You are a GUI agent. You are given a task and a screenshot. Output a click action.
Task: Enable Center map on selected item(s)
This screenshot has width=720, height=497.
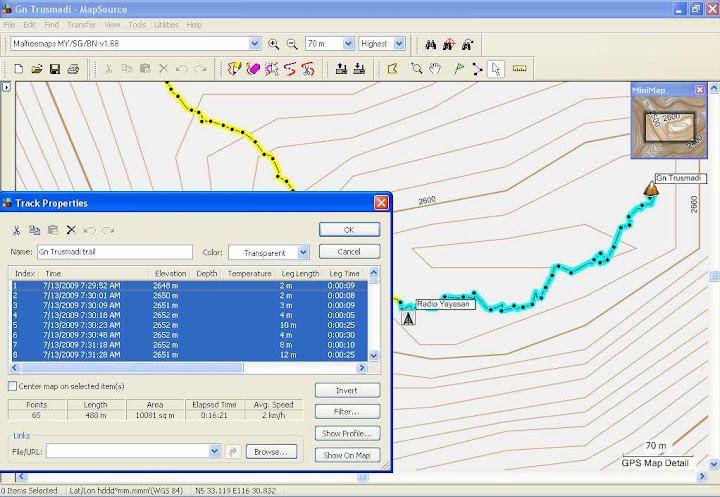(x=13, y=386)
